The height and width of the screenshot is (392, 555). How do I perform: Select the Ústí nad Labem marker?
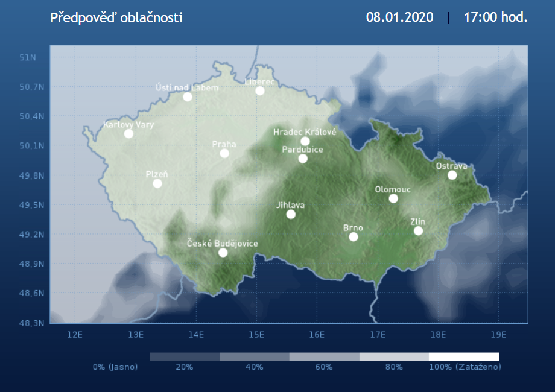coord(188,96)
